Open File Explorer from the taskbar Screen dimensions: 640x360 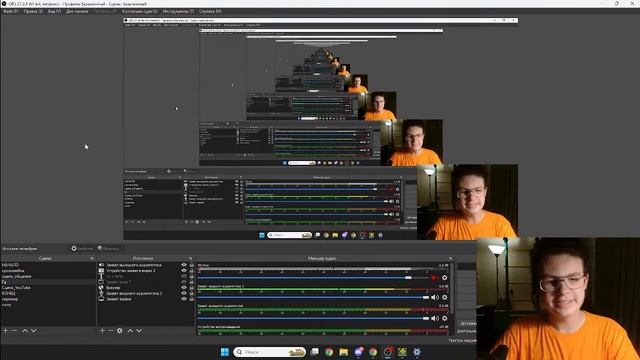(x=344, y=352)
